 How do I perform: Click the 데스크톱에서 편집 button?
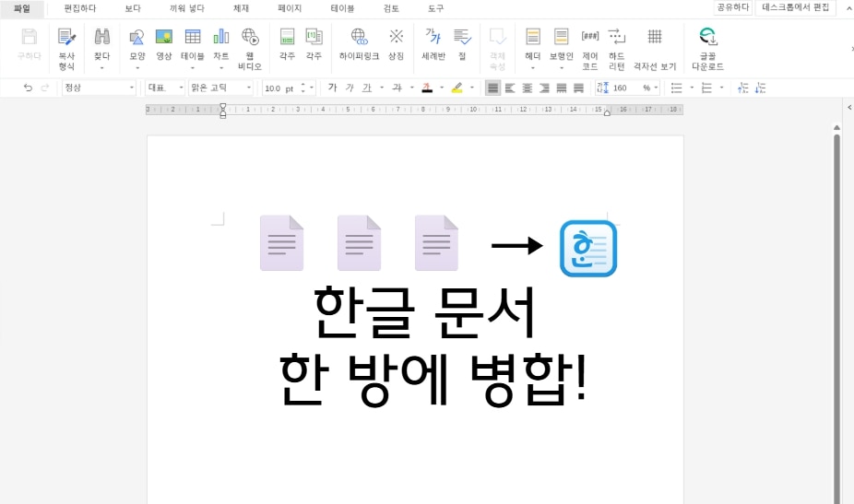tap(795, 7)
